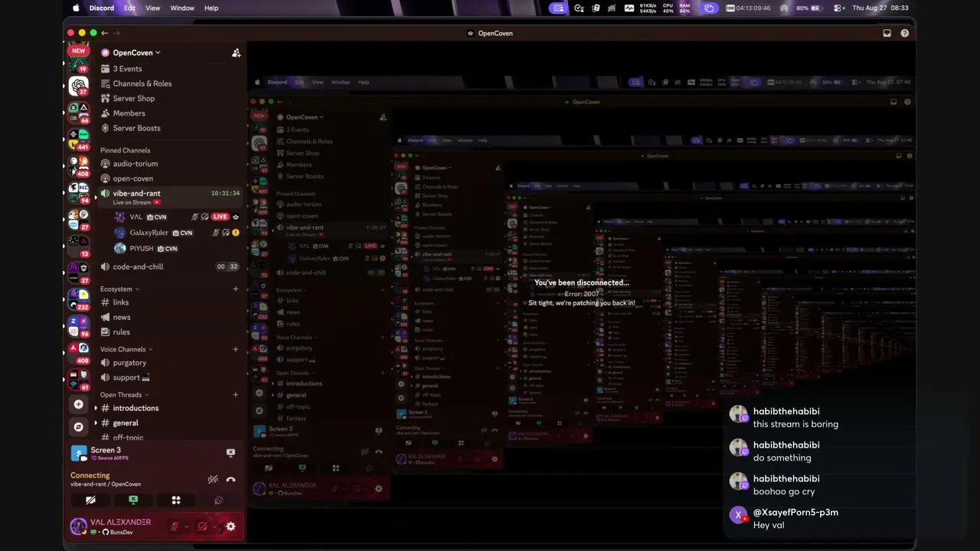
Task: Click the back navigation arrow
Action: pos(105,33)
